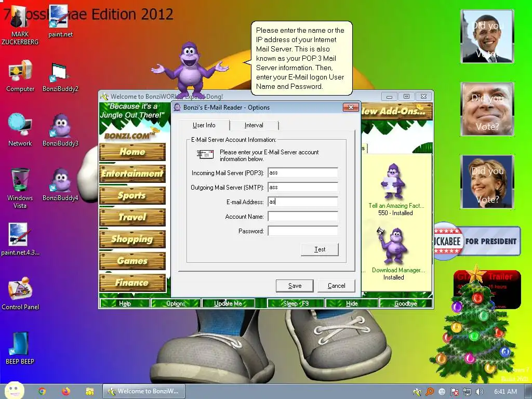Click the purple BonziBuddy gorilla character

[x=190, y=69]
